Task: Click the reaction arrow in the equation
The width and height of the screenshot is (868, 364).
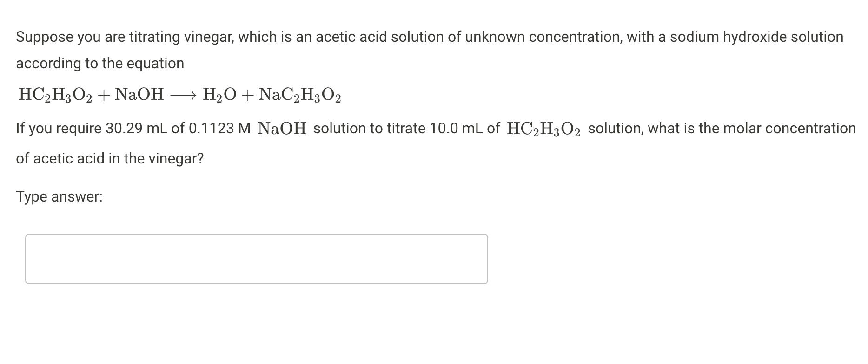Action: (x=184, y=94)
